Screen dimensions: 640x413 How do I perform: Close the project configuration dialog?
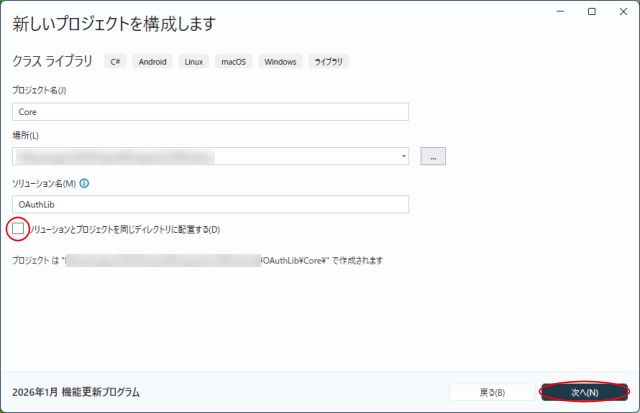click(x=620, y=11)
